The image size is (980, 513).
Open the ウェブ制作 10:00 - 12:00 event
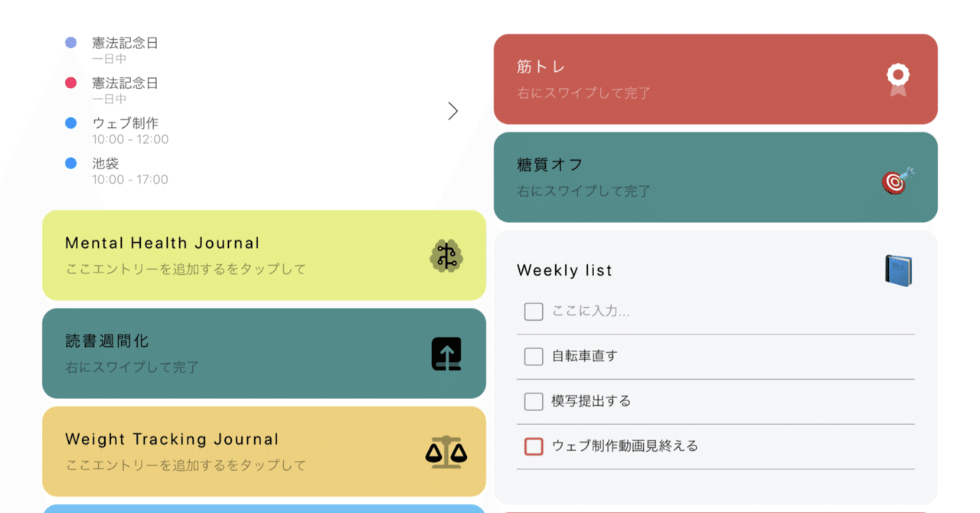(129, 130)
